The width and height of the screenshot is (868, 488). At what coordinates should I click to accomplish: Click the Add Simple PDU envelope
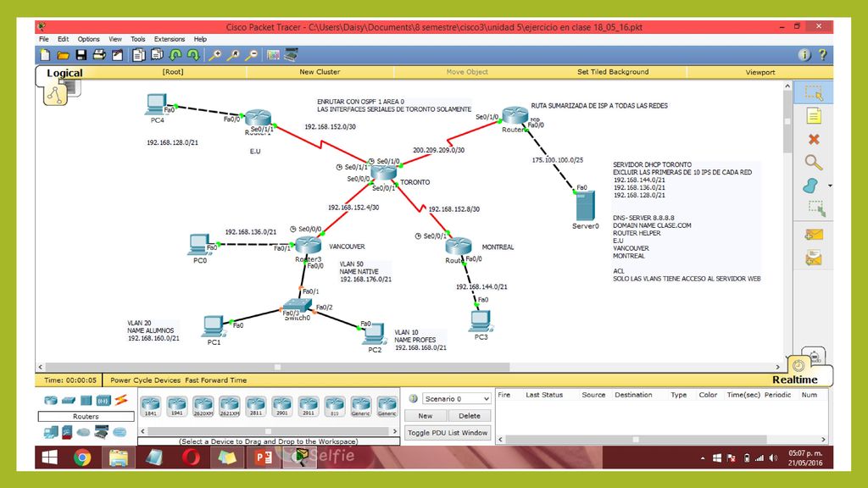pos(813,235)
